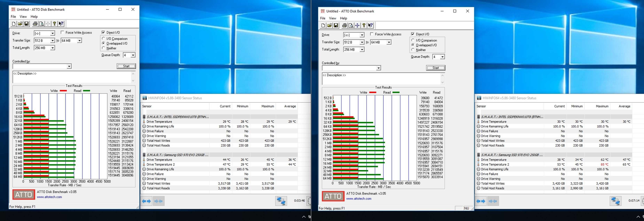Open www.attotech.com link in left ATTO window

tap(49, 197)
